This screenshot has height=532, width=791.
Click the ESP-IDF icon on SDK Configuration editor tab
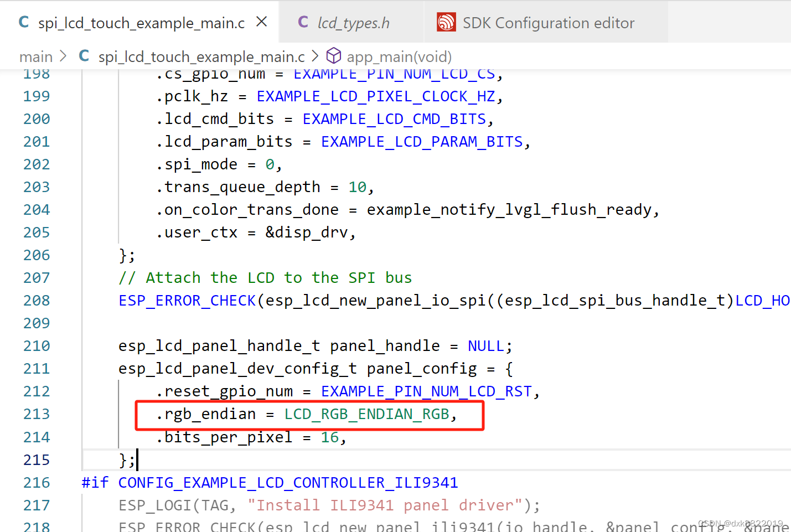446,22
